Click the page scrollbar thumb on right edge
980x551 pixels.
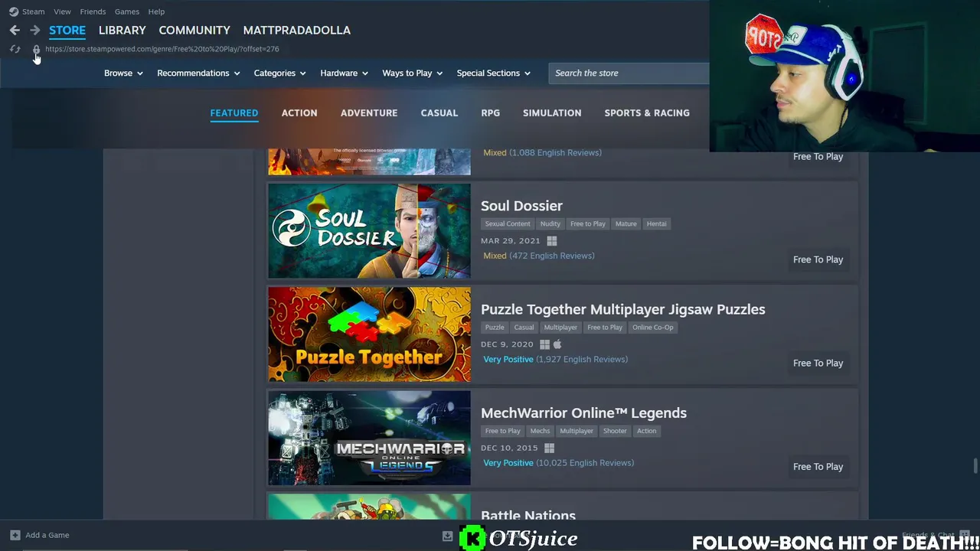click(x=975, y=466)
